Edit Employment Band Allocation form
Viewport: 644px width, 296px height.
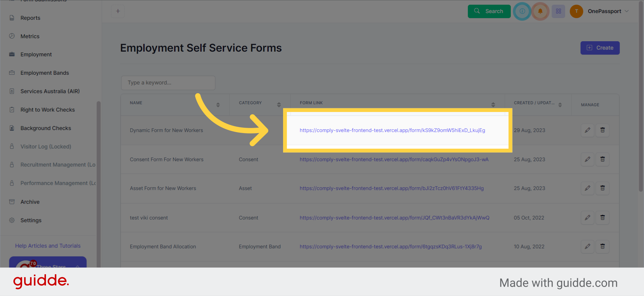pos(587,246)
